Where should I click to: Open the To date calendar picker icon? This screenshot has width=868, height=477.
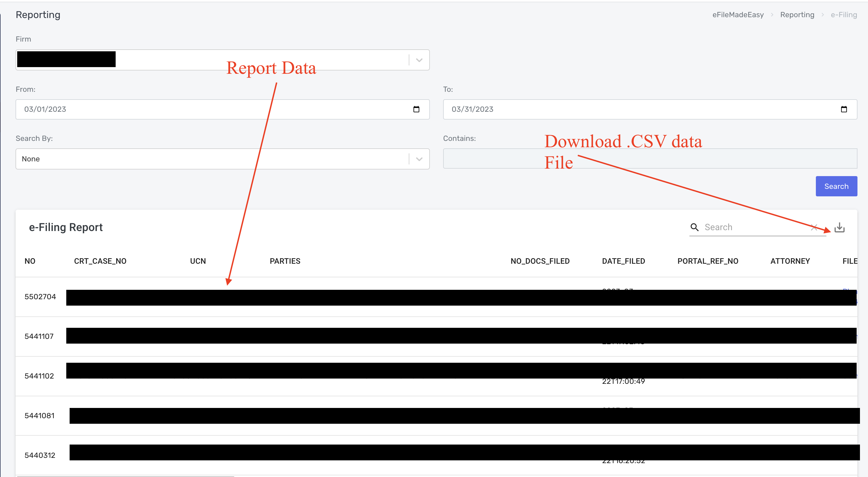844,109
